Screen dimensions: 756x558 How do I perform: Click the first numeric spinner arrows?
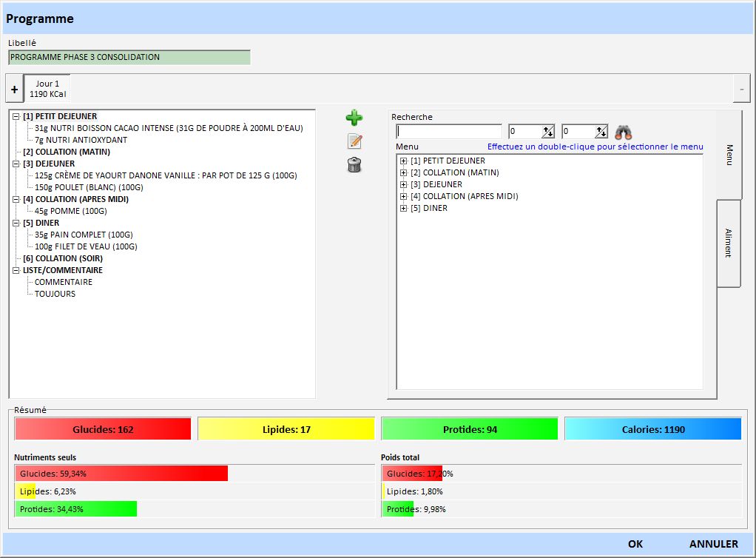547,132
